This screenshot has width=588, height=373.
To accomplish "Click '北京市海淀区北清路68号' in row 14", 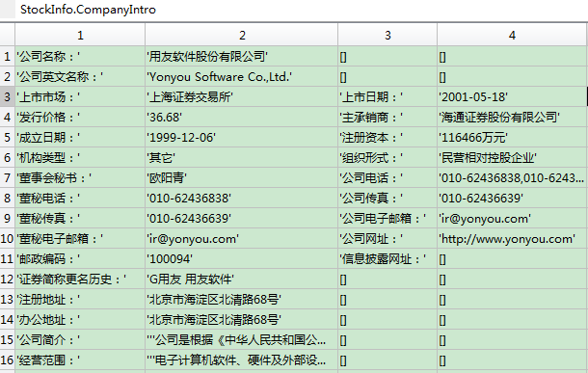I will 242,320.
